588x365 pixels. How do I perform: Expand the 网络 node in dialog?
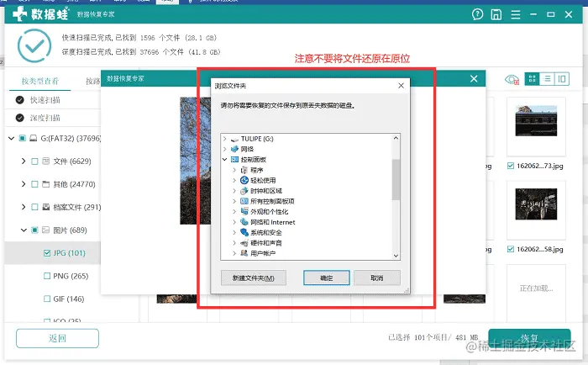point(224,149)
